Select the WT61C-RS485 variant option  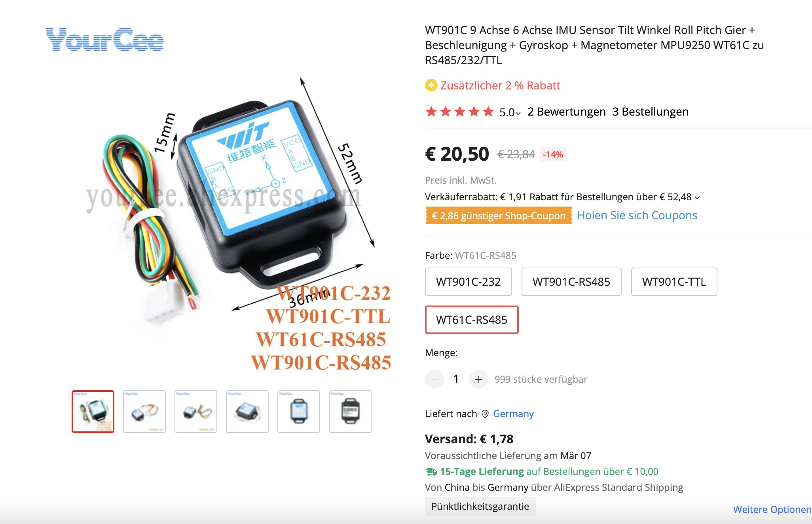(x=471, y=320)
